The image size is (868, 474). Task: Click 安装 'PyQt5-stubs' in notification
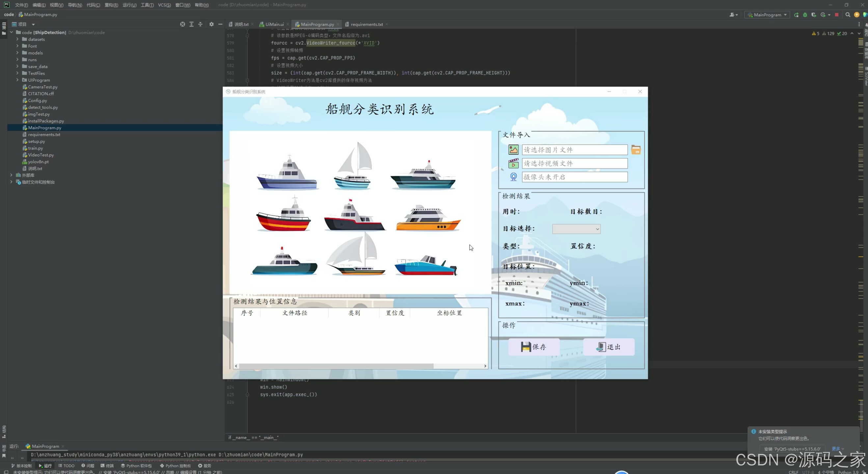tap(792, 449)
